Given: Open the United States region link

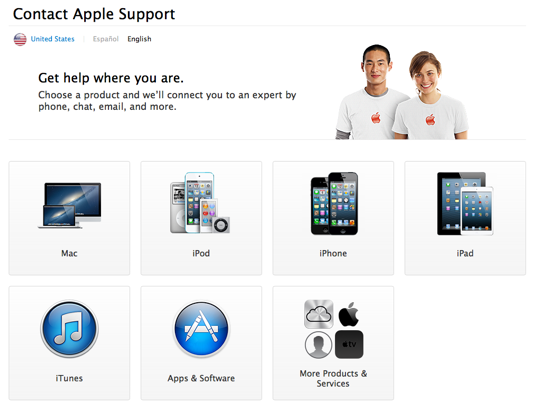Looking at the screenshot, I should pos(52,39).
